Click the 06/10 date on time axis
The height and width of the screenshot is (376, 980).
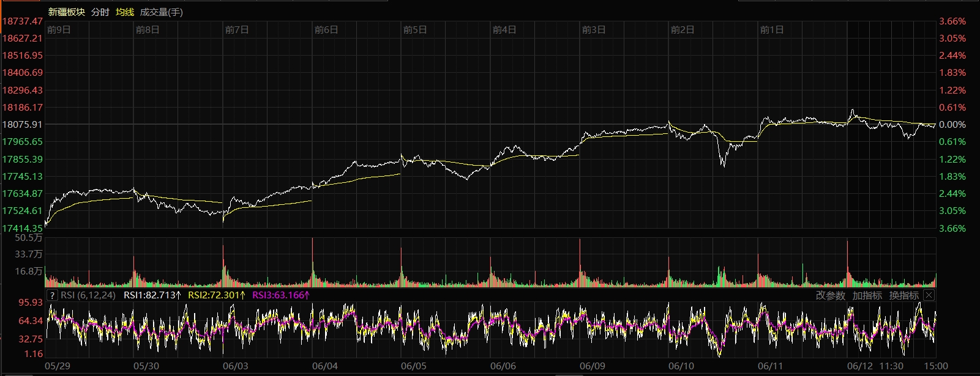point(681,366)
